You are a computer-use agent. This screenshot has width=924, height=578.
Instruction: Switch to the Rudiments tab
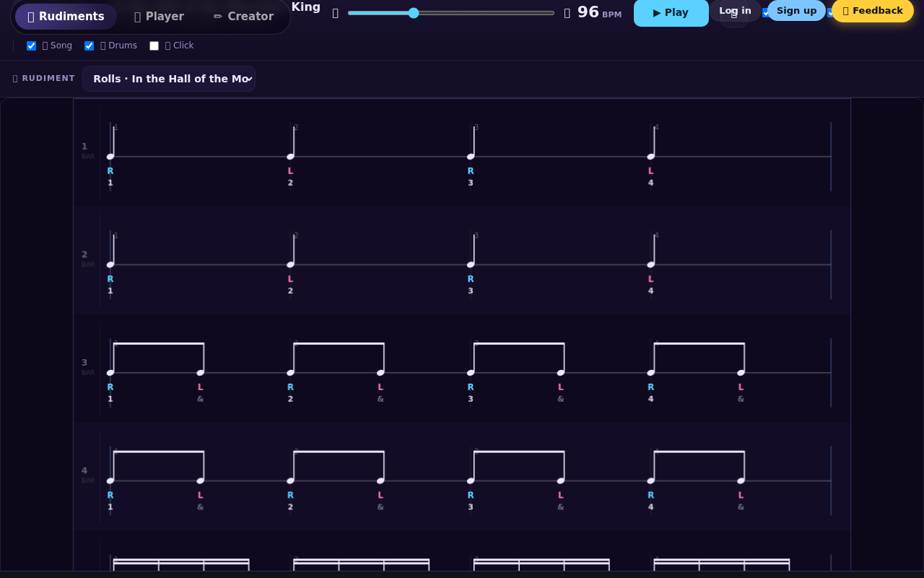coord(66,17)
